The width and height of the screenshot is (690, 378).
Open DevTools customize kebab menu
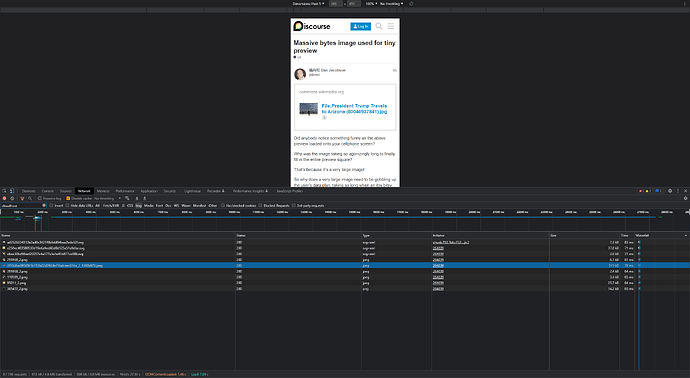tap(678, 191)
